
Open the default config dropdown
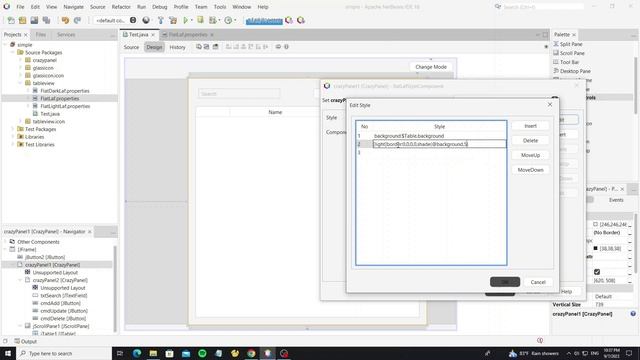click(x=111, y=20)
